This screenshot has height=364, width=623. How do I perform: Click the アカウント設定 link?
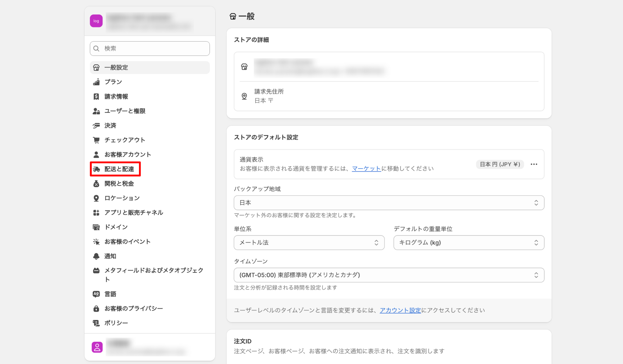point(400,310)
